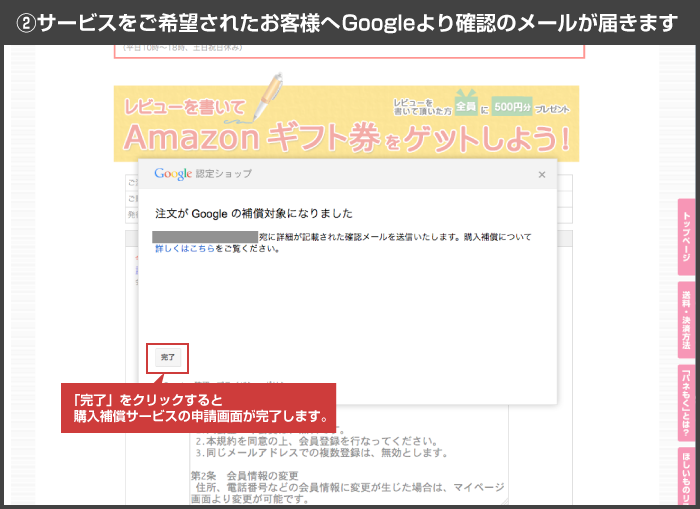Click the terms line 本規約を同意の上、会員登録を行なってください
The image size is (700, 509).
tap(317, 441)
